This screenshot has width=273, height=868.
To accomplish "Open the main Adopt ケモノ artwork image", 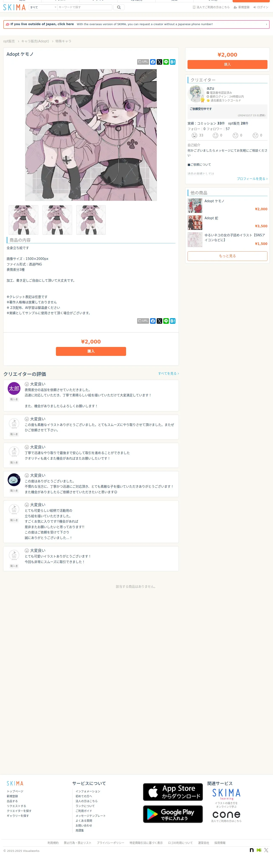I will (91, 135).
